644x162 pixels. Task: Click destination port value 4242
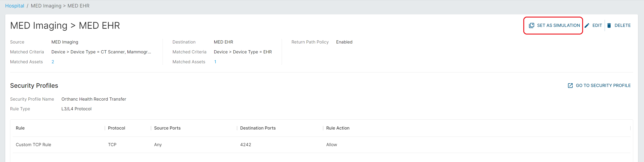pyautogui.click(x=246, y=145)
